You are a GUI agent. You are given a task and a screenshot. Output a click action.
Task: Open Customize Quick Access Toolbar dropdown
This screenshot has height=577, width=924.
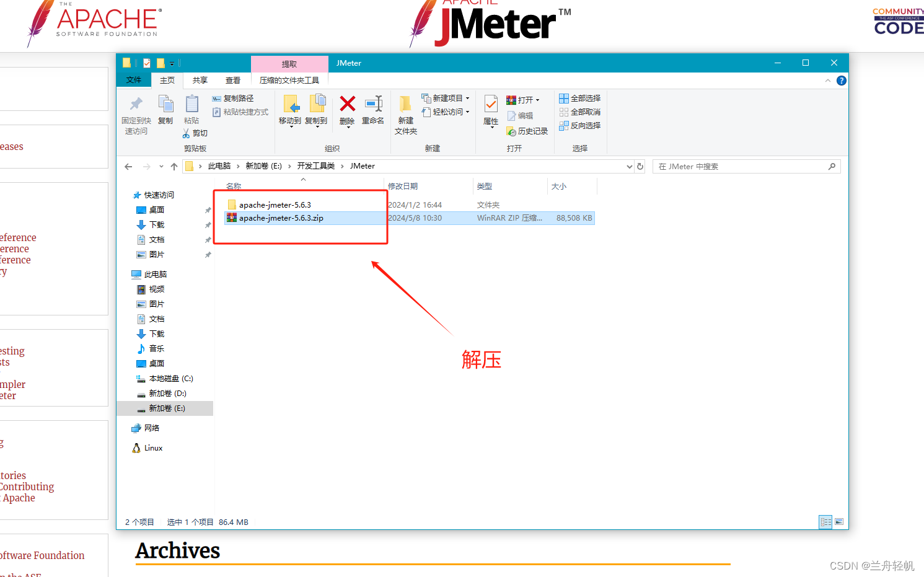pyautogui.click(x=172, y=63)
